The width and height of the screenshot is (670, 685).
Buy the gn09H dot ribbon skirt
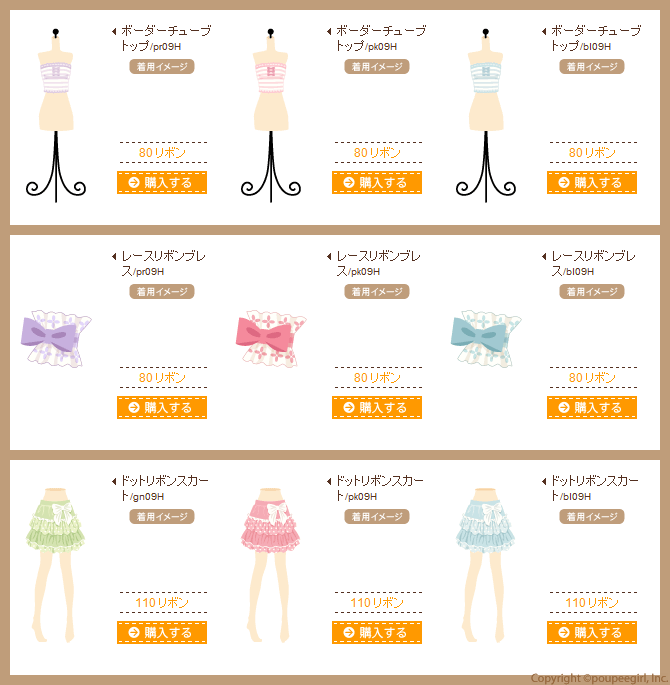[162, 632]
